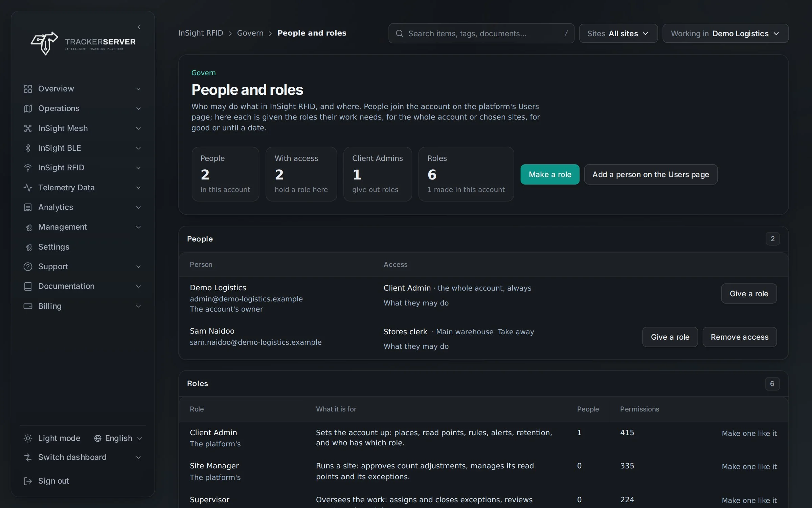Click the 415 permissions value
The width and height of the screenshot is (812, 508).
(x=627, y=432)
